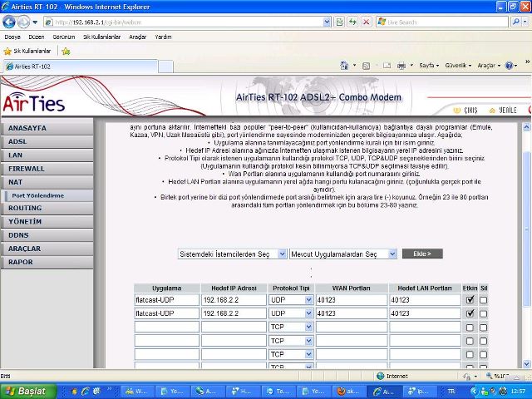The width and height of the screenshot is (532, 399).
Task: Click the browser Back arrow button
Action: pos(9,22)
